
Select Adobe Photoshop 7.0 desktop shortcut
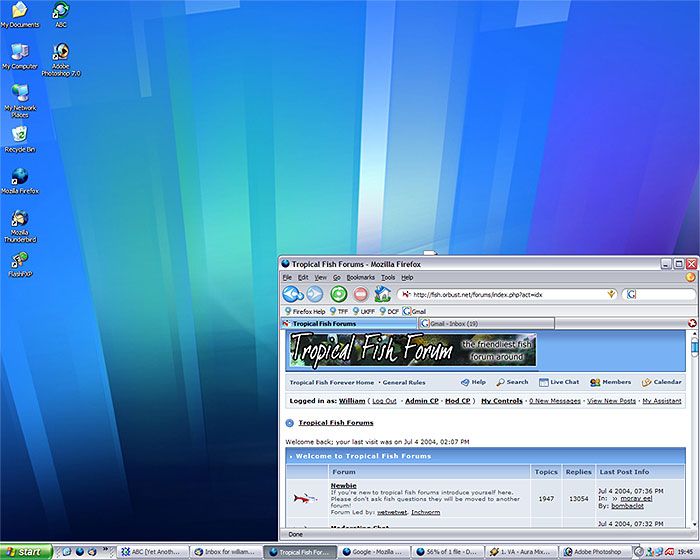(61, 60)
